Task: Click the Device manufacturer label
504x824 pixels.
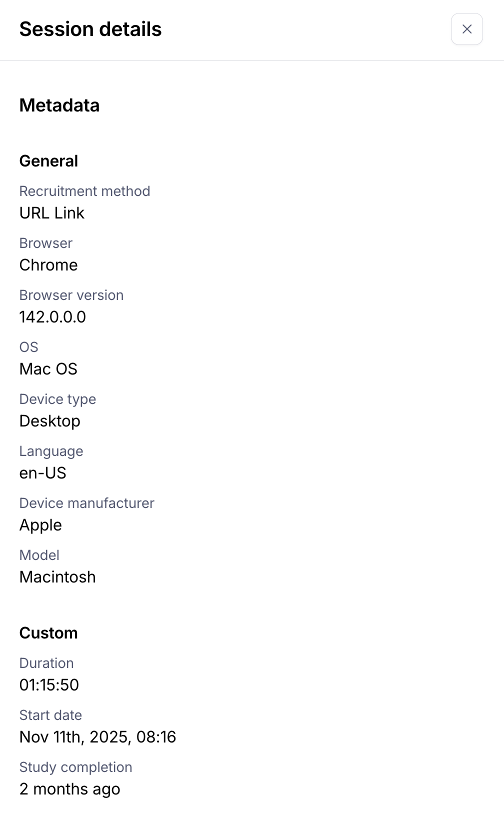Action: tap(86, 503)
